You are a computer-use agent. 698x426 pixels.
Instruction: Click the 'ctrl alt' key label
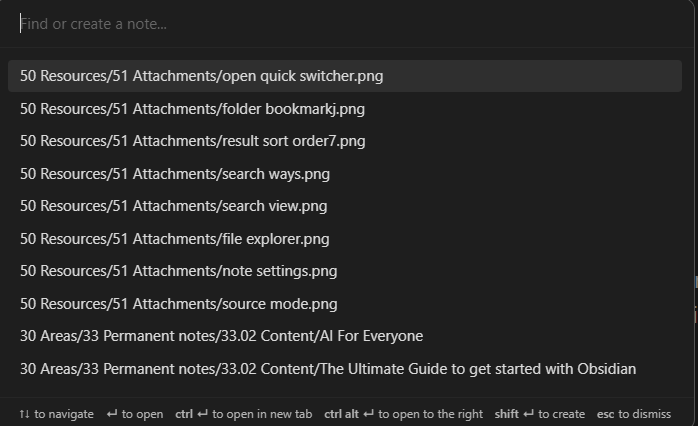click(x=341, y=414)
